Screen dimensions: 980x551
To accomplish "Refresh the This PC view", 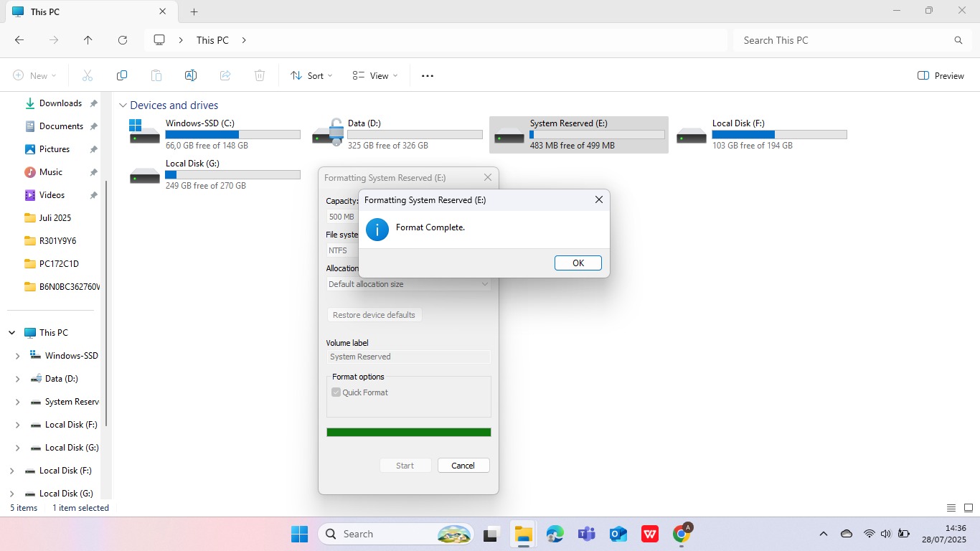I will click(x=123, y=40).
